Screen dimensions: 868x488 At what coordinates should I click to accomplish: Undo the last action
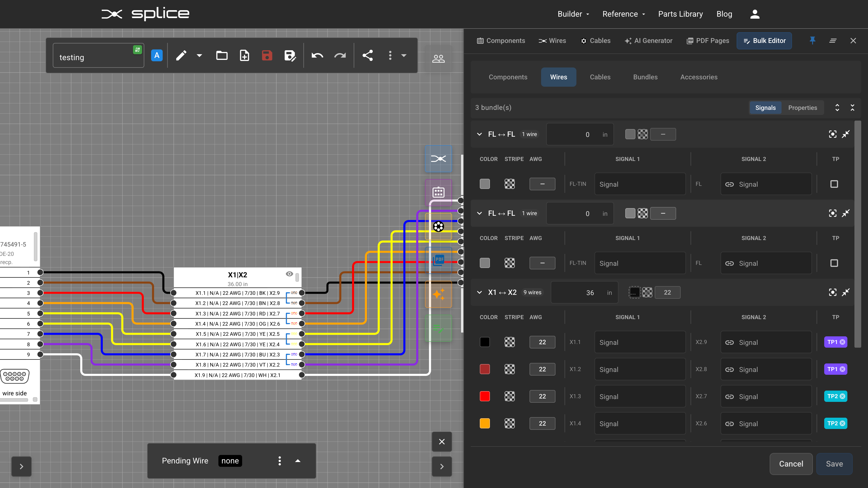pyautogui.click(x=317, y=56)
